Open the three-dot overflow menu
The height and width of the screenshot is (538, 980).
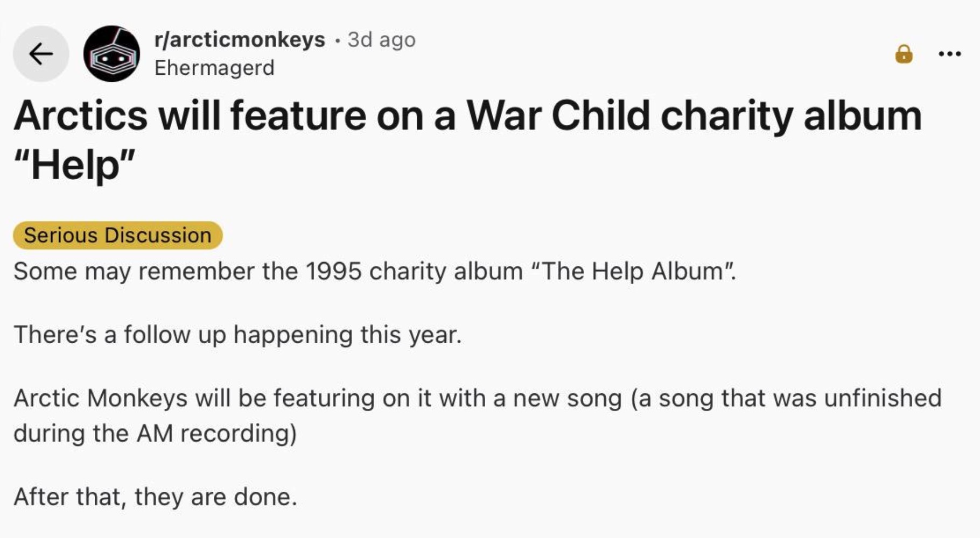(x=949, y=54)
